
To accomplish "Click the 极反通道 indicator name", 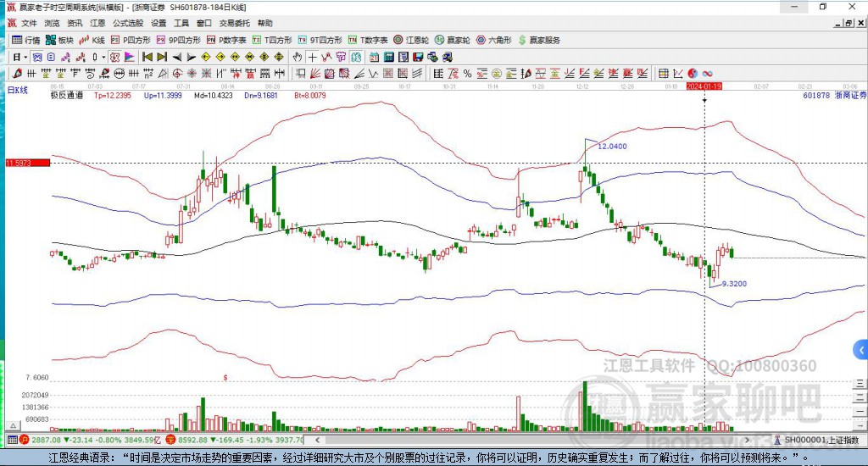I will pyautogui.click(x=67, y=95).
